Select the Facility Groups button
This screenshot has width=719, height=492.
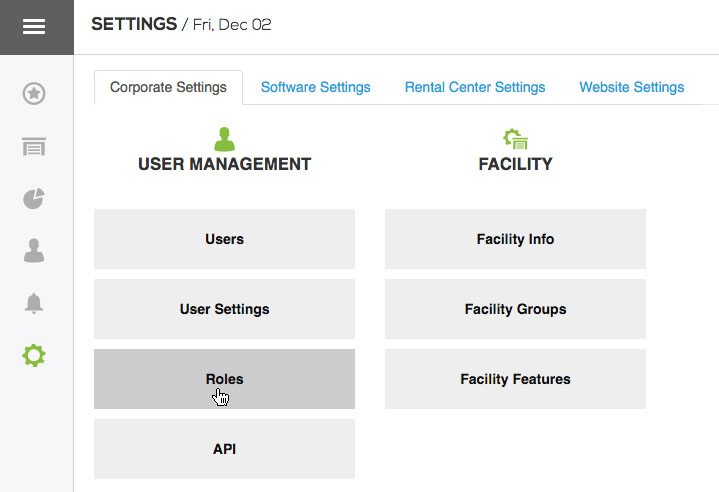pos(515,309)
